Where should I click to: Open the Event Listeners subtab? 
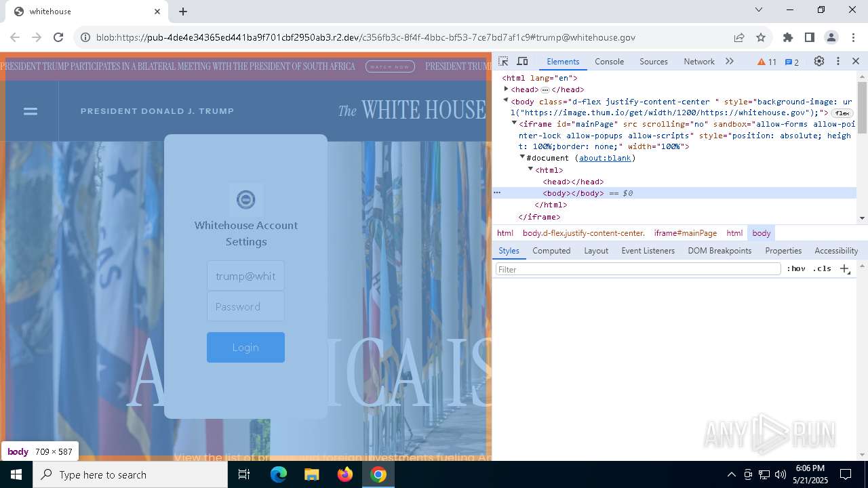(648, 251)
